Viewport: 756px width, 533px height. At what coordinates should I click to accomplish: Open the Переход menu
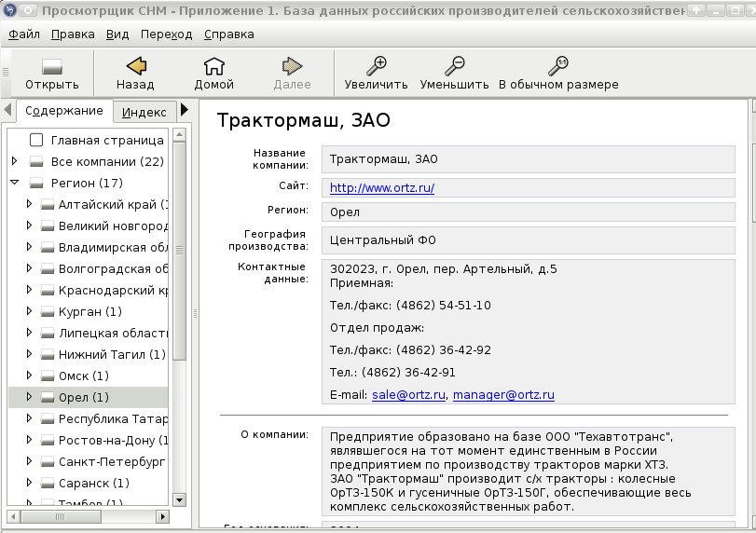pos(166,34)
